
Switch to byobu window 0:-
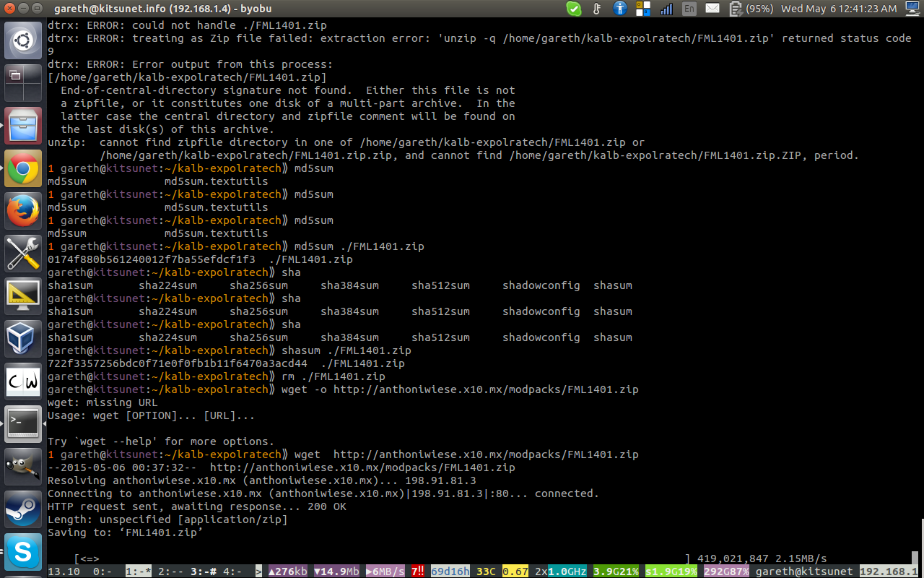click(x=103, y=571)
